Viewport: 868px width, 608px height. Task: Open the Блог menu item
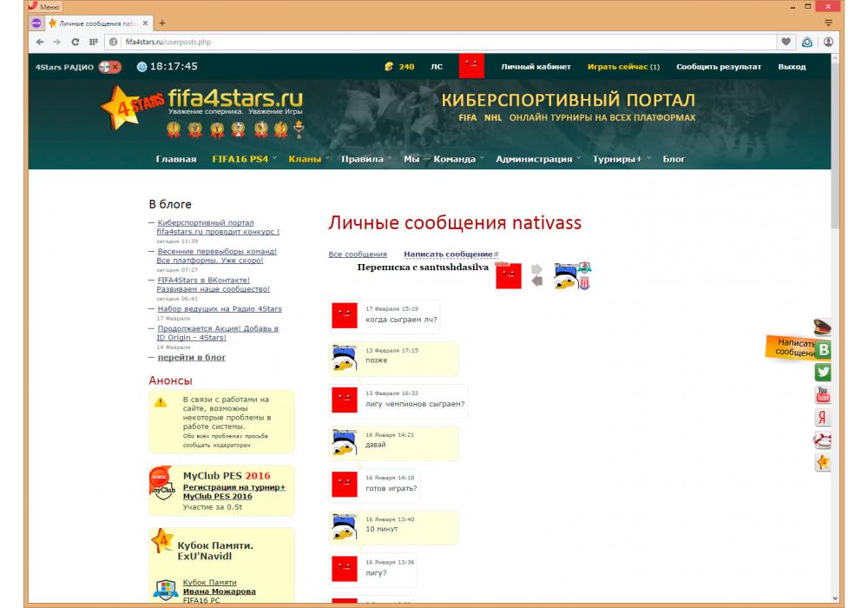[674, 160]
